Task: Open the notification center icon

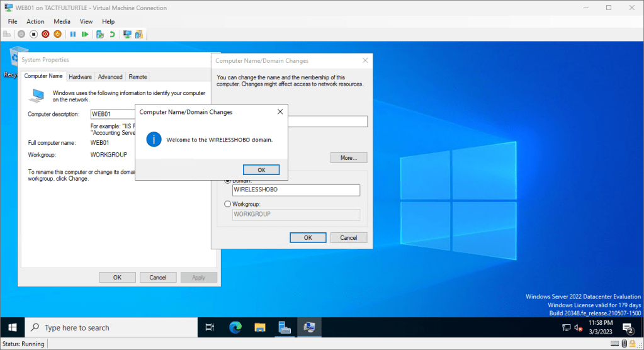Action: 627,327
